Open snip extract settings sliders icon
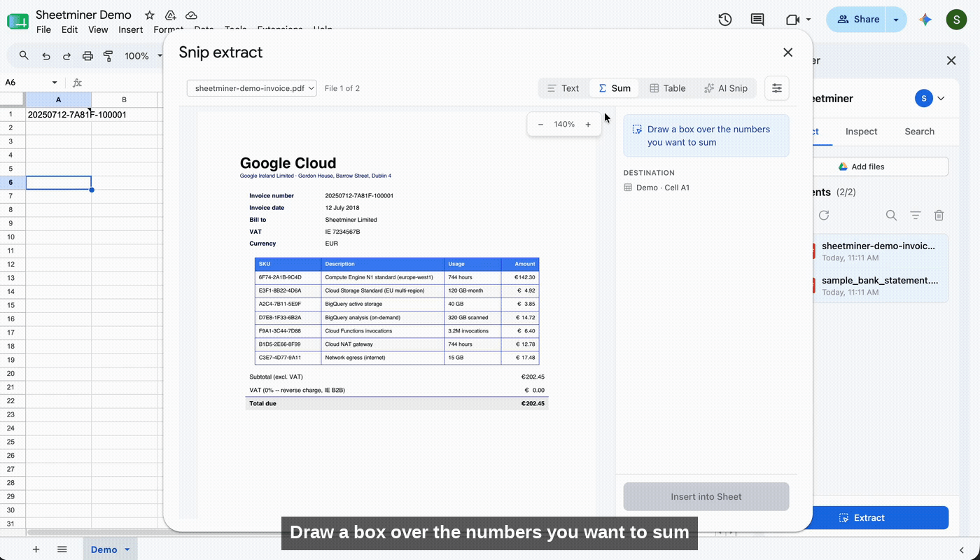Viewport: 980px width, 560px height. click(x=777, y=88)
